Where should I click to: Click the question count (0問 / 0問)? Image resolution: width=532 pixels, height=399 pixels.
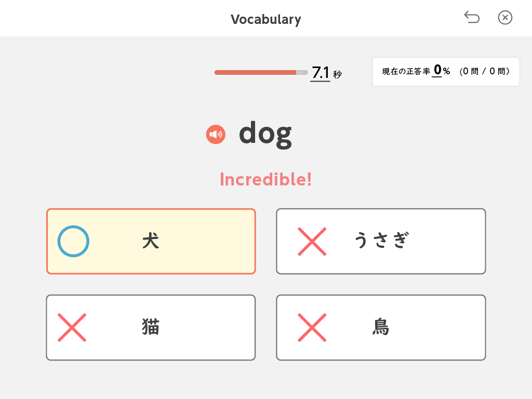pos(484,72)
